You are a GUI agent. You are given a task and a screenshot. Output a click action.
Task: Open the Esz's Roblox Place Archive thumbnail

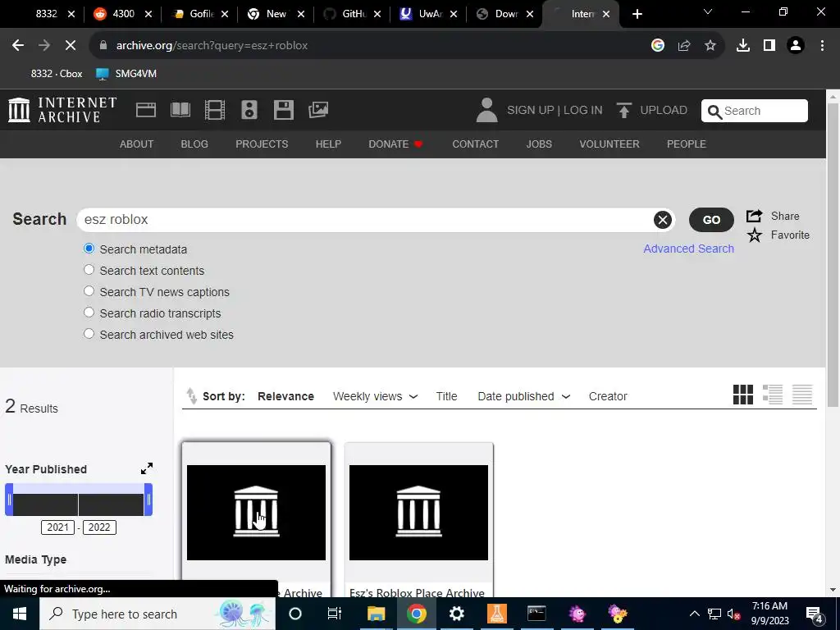point(418,512)
